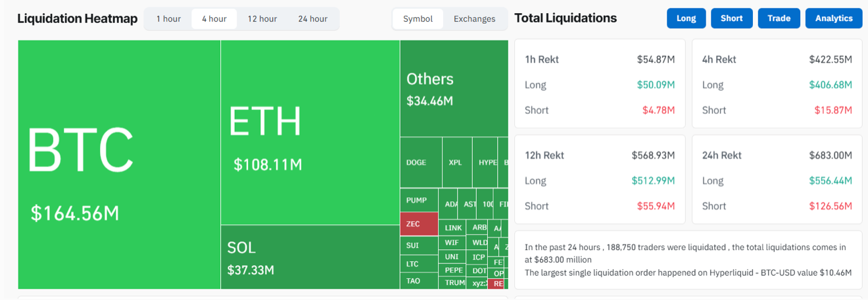Select the LINK heatmap tile
Image resolution: width=868 pixels, height=300 pixels.
[452, 228]
